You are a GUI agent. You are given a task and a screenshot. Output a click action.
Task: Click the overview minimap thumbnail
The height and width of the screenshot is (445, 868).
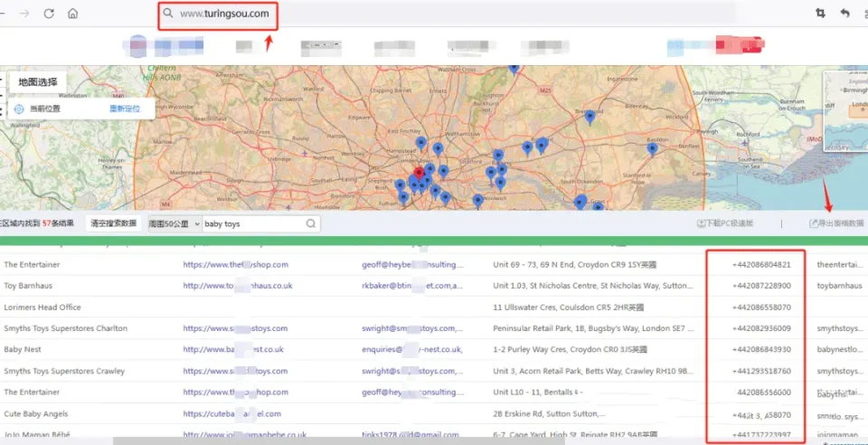click(845, 113)
